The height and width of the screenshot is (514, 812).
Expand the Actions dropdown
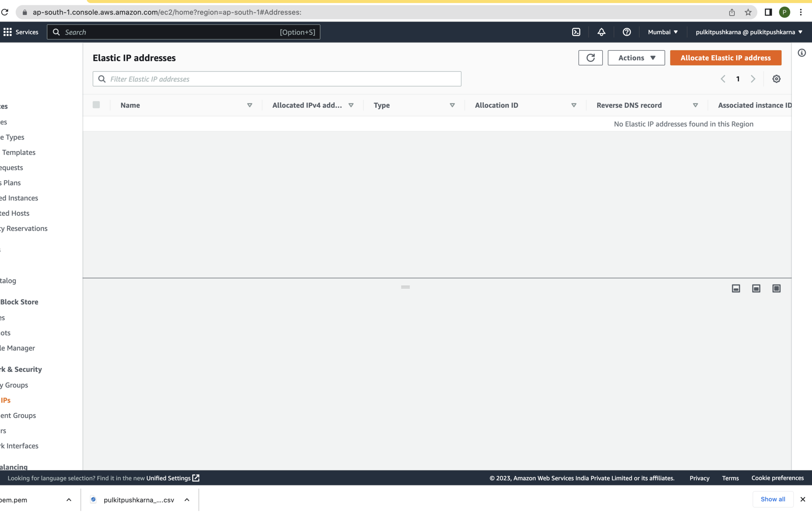636,58
